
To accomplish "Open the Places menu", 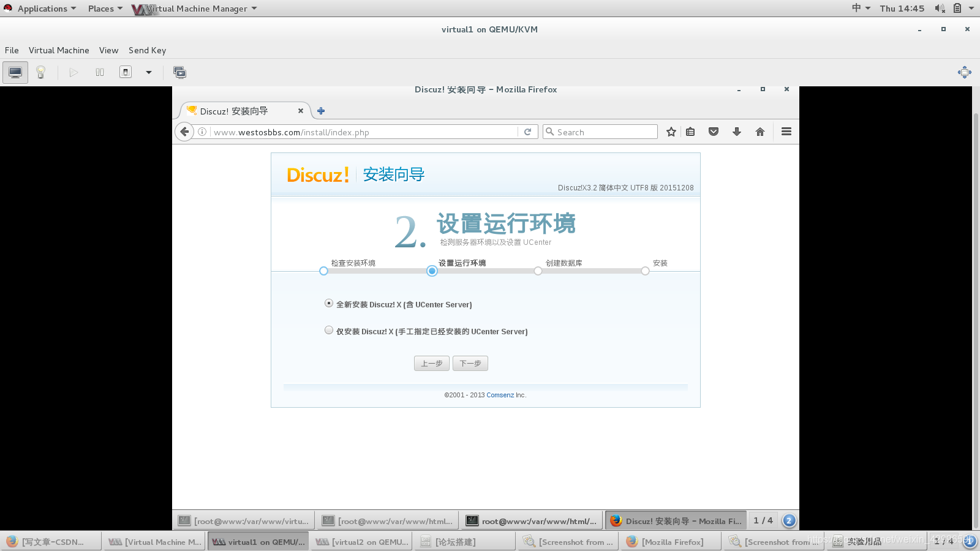I will coord(105,9).
